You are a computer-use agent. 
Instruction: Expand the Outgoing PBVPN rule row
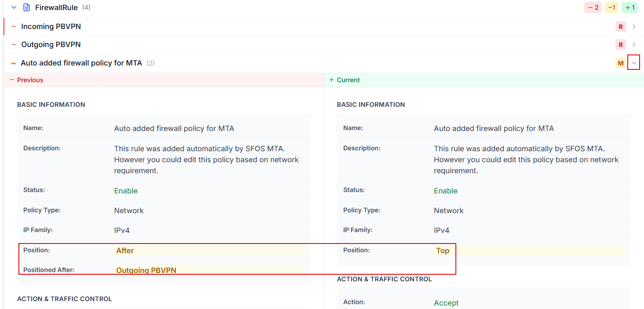(633, 44)
